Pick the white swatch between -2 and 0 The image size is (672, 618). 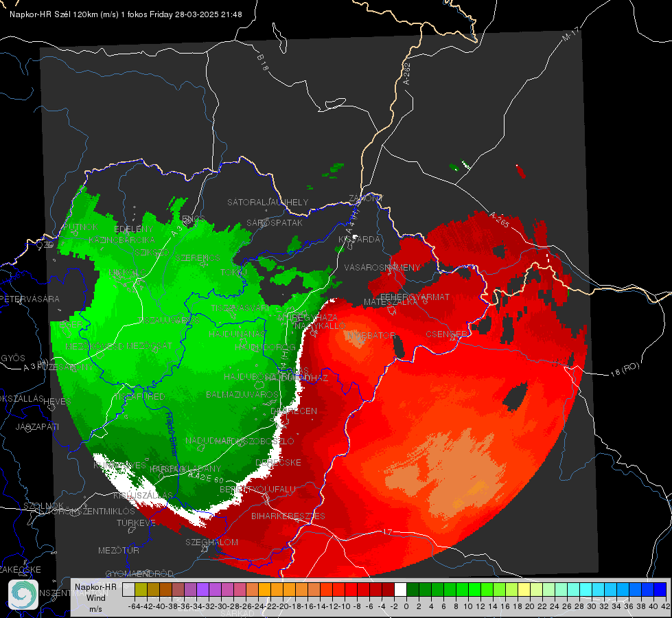click(400, 589)
